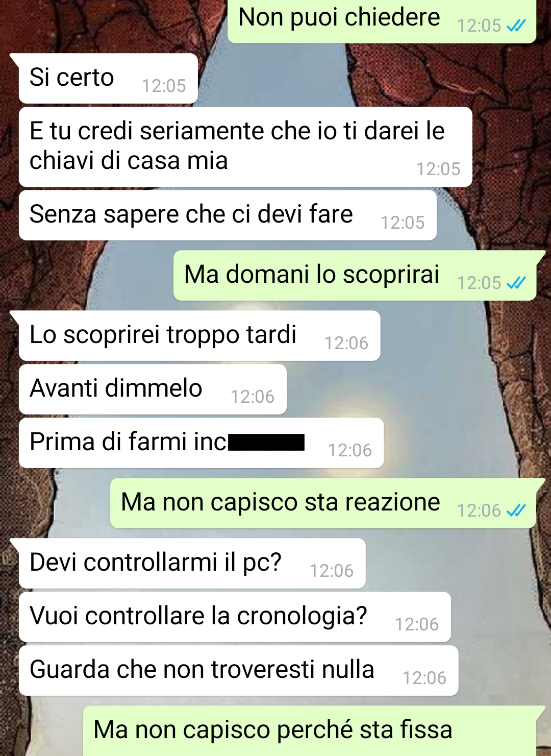The width and height of the screenshot is (551, 756).
Task: Tap the message about 'chiavi di casa mia'
Action: [x=245, y=147]
